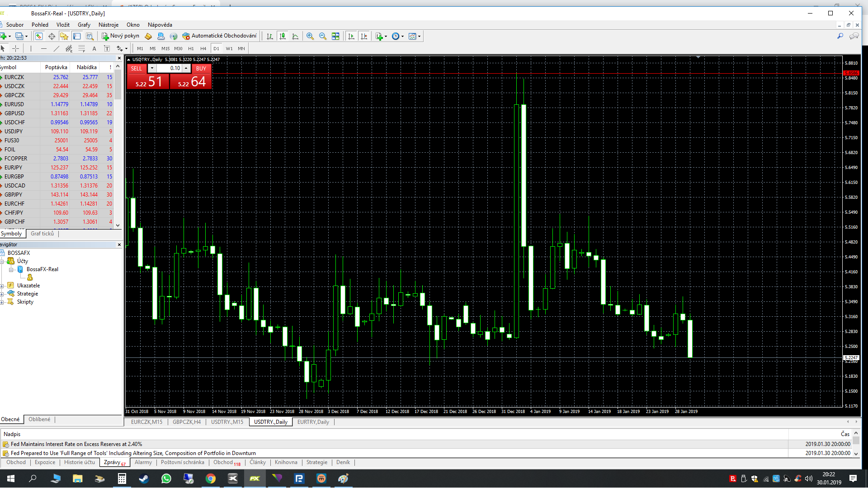Select the text label tool
Screen dimensions: 868x488
107,48
